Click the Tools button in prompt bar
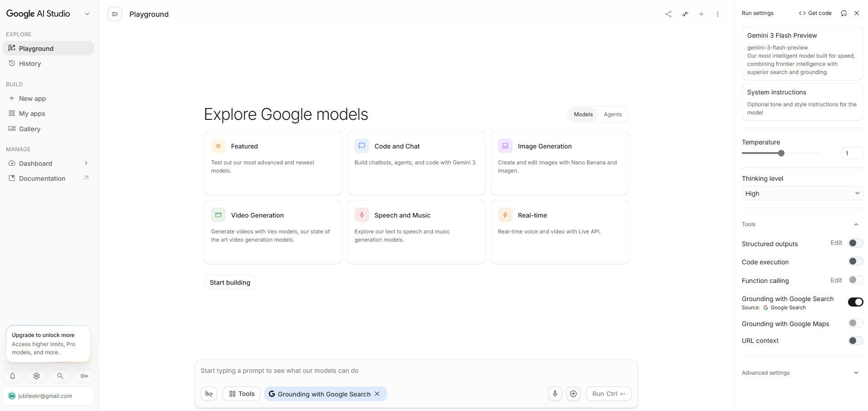868x411 pixels. tap(242, 394)
